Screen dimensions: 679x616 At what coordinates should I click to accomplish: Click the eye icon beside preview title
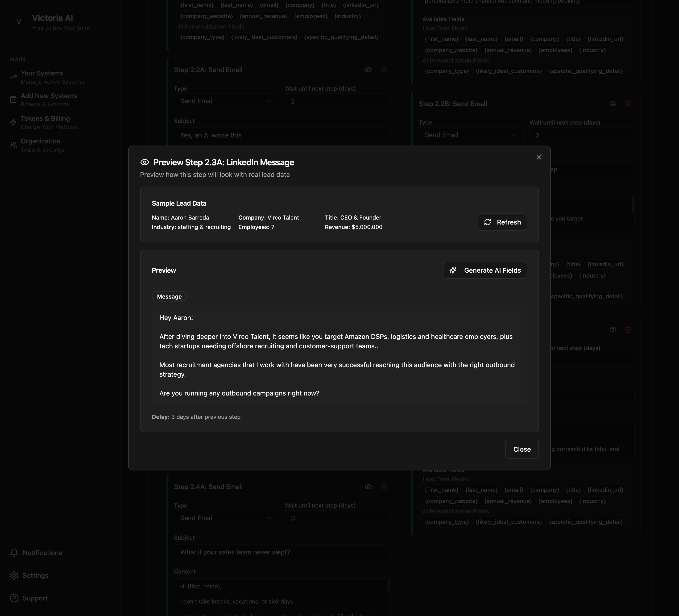point(145,162)
